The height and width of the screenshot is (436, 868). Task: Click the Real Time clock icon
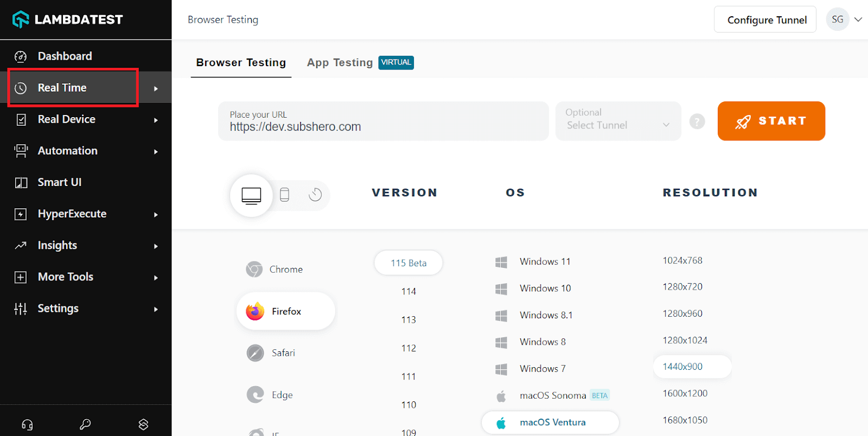21,88
